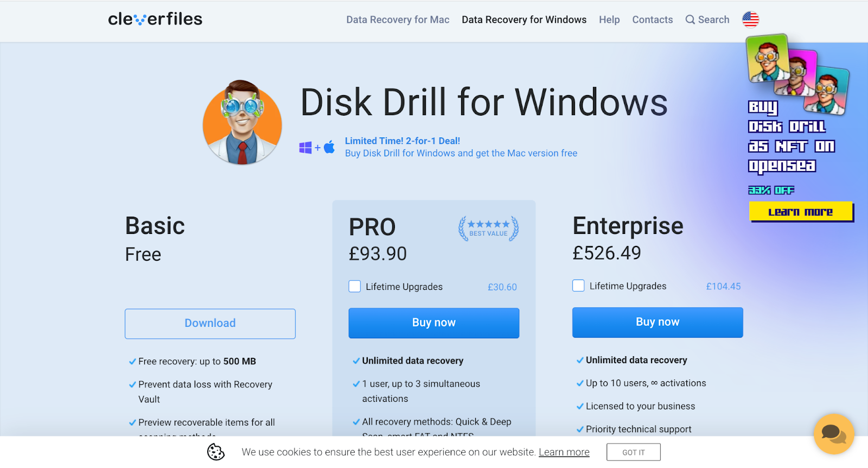Image resolution: width=868 pixels, height=468 pixels.
Task: Click the Windows logo icon
Action: click(x=305, y=147)
